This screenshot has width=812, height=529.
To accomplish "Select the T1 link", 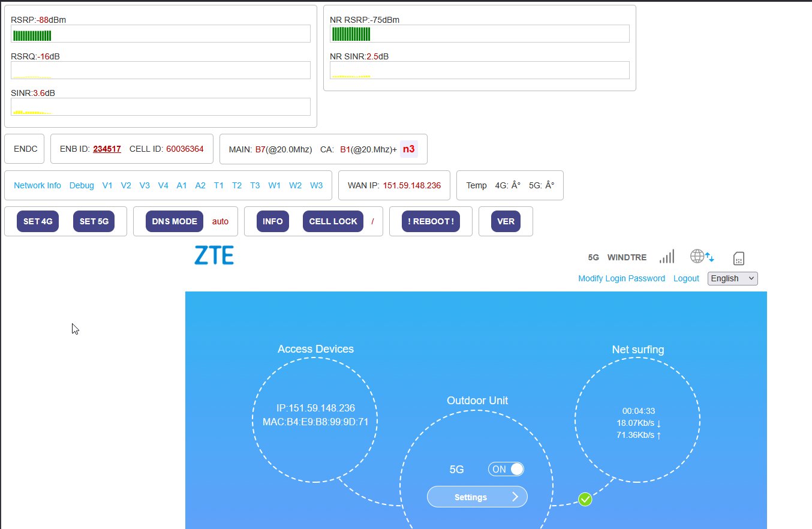I will pos(219,185).
